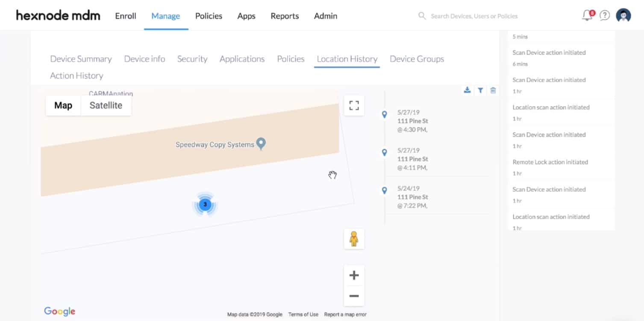644x321 pixels.
Task: Click Report a map error link
Action: pyautogui.click(x=345, y=314)
